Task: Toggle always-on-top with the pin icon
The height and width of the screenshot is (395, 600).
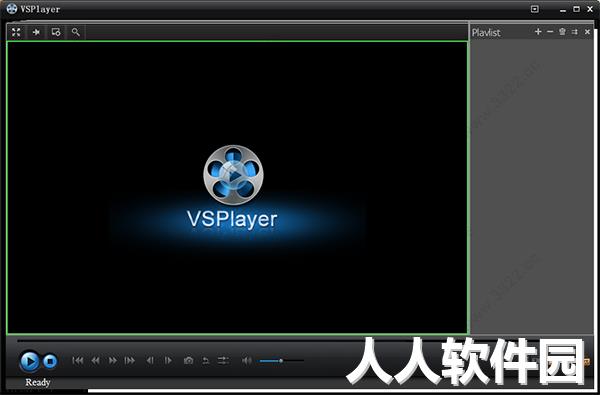Action: [x=36, y=32]
